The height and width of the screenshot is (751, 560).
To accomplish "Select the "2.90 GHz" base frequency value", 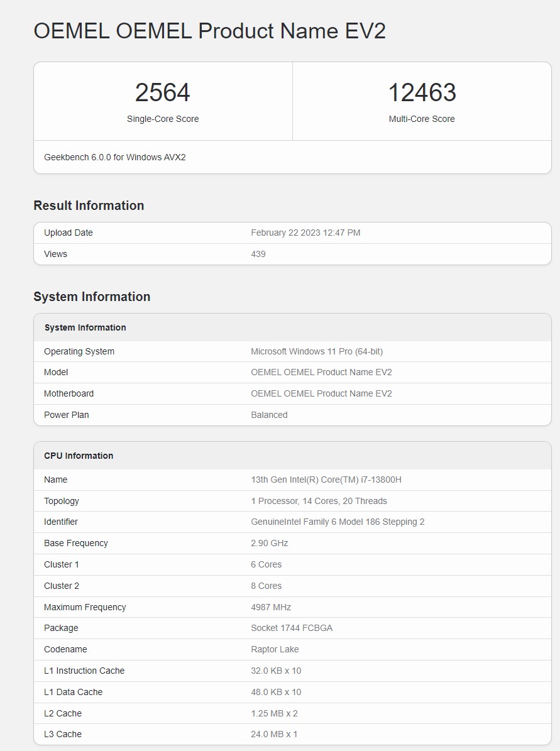I will click(270, 543).
